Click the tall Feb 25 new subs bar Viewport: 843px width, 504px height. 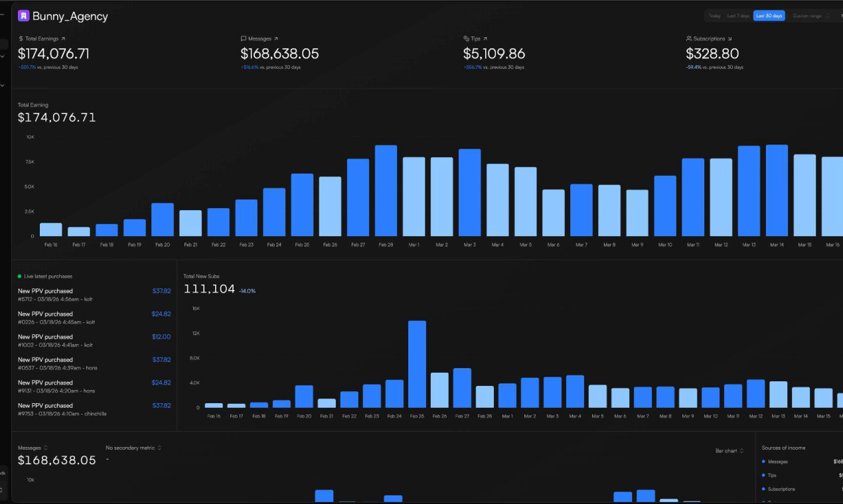point(417,364)
